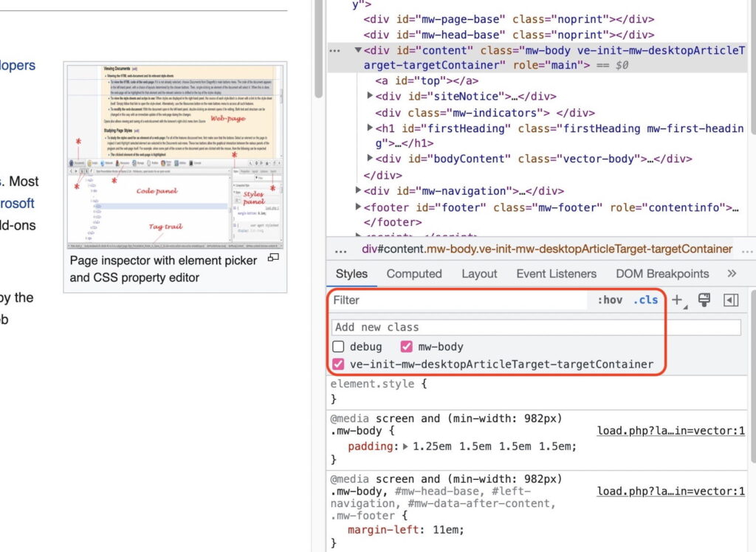
Task: Open the rendering emulation paintbrush icon
Action: click(x=704, y=300)
